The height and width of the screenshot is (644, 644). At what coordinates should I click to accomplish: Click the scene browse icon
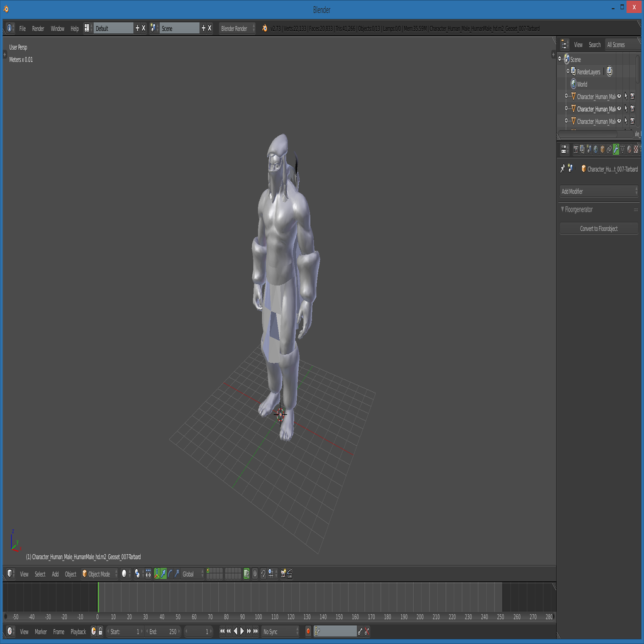153,28
